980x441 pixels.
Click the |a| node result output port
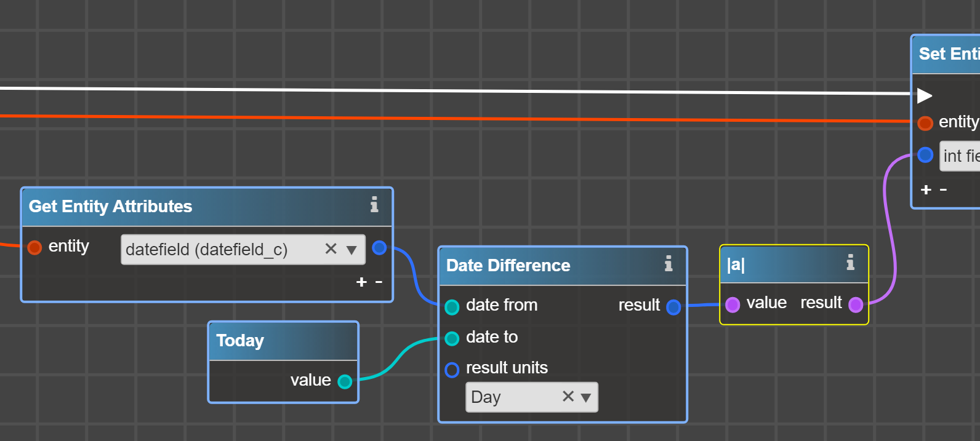click(856, 304)
